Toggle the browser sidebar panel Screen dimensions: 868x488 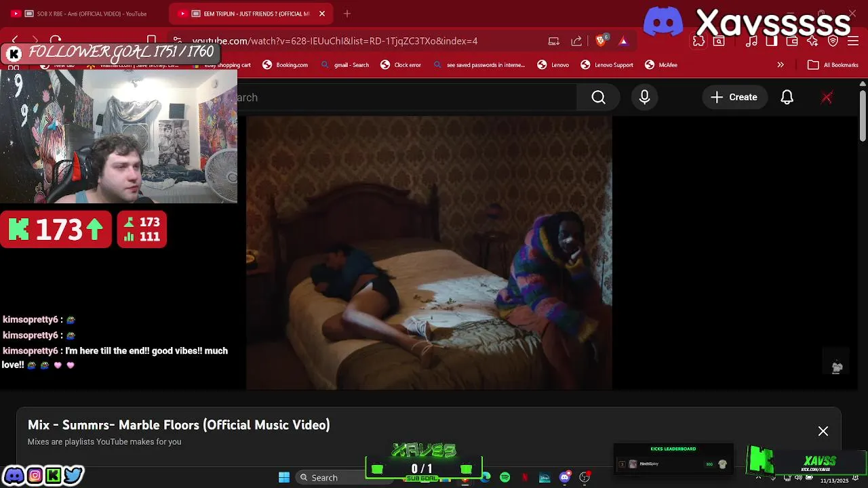click(771, 41)
